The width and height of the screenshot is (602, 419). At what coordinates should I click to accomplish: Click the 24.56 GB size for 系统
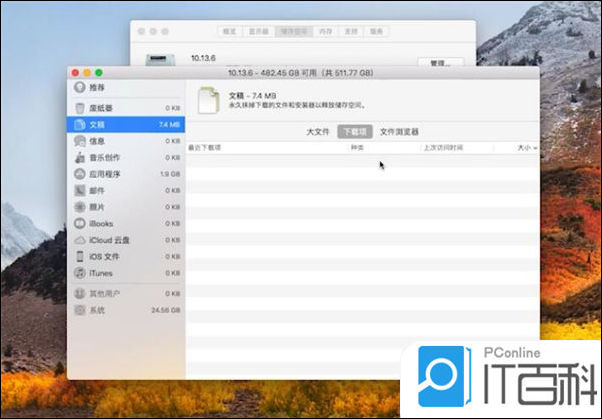coord(166,310)
